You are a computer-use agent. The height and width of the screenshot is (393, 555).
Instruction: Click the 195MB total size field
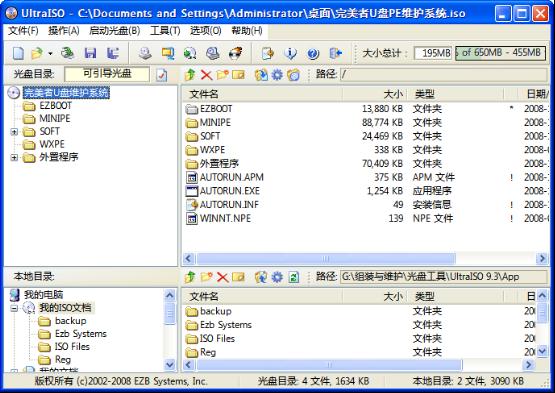click(x=433, y=53)
